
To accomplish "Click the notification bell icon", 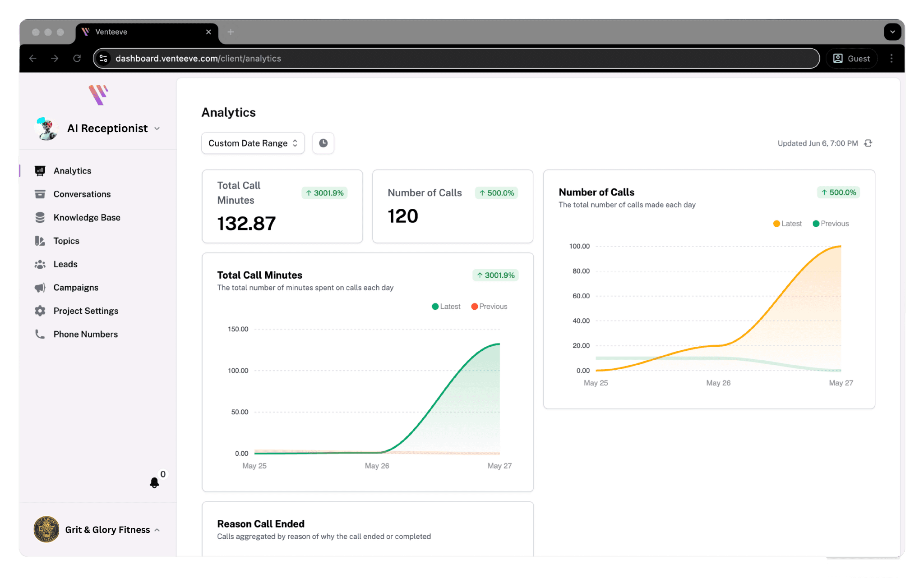I will pyautogui.click(x=154, y=483).
